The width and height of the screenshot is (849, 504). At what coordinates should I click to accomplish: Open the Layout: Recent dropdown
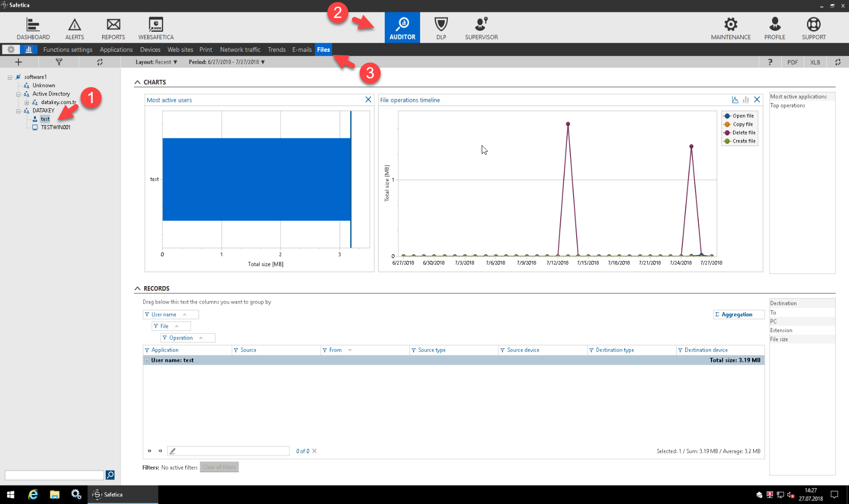pos(156,62)
